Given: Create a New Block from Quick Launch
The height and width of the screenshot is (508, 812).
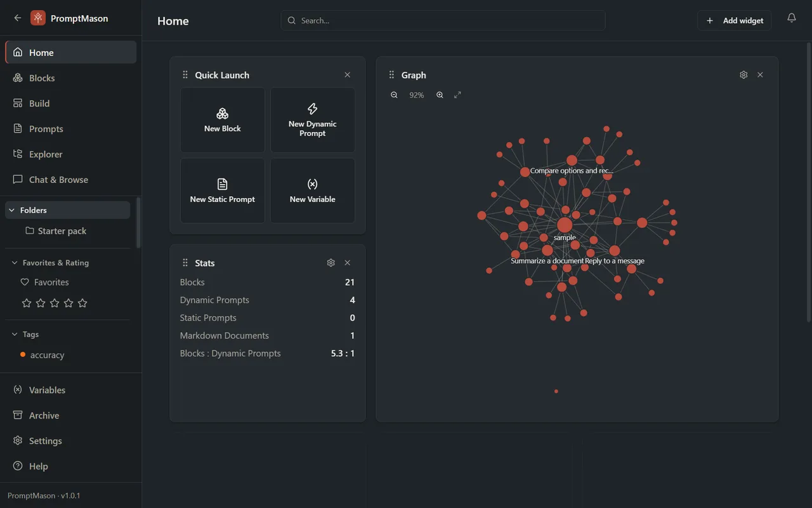Looking at the screenshot, I should click(223, 120).
